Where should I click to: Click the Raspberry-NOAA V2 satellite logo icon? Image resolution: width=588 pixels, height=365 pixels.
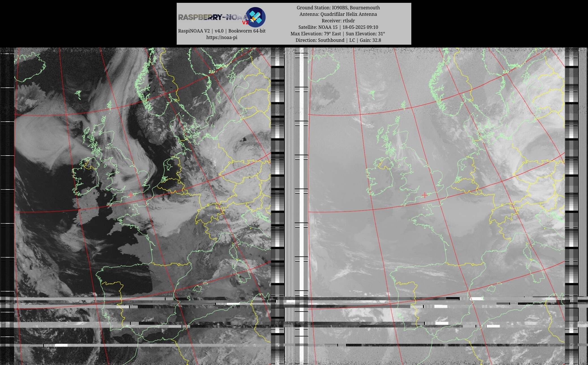255,17
